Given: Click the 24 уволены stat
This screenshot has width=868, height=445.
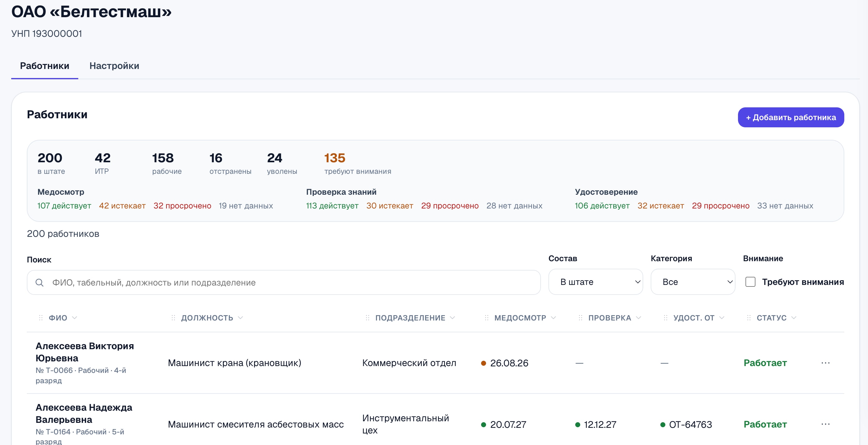Looking at the screenshot, I should (282, 163).
